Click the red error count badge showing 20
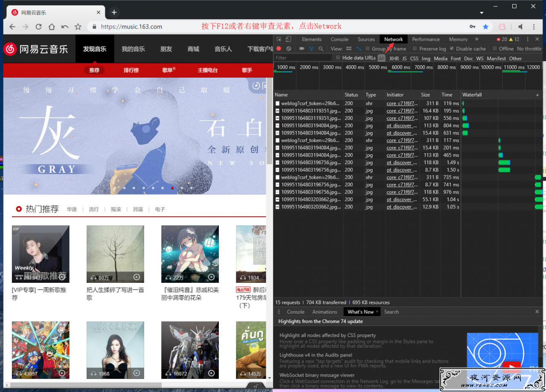 (x=502, y=39)
